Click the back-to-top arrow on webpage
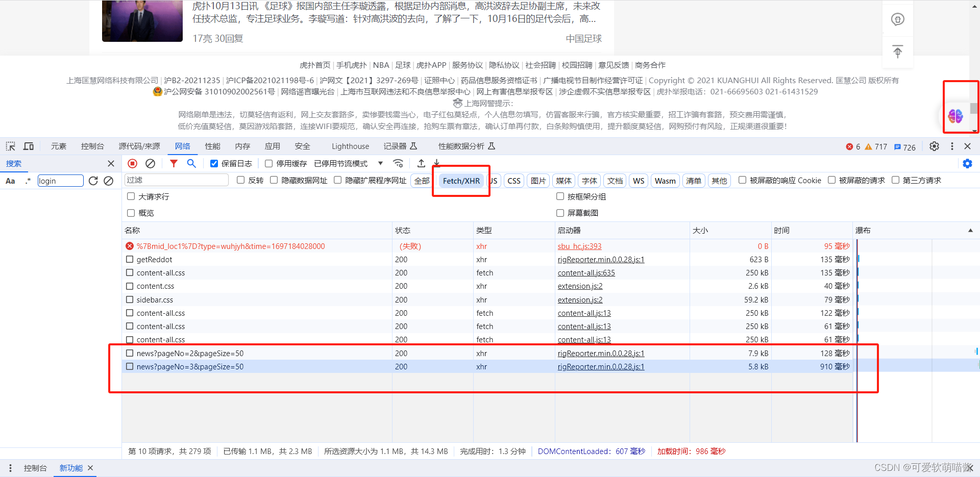980x477 pixels. coord(898,52)
